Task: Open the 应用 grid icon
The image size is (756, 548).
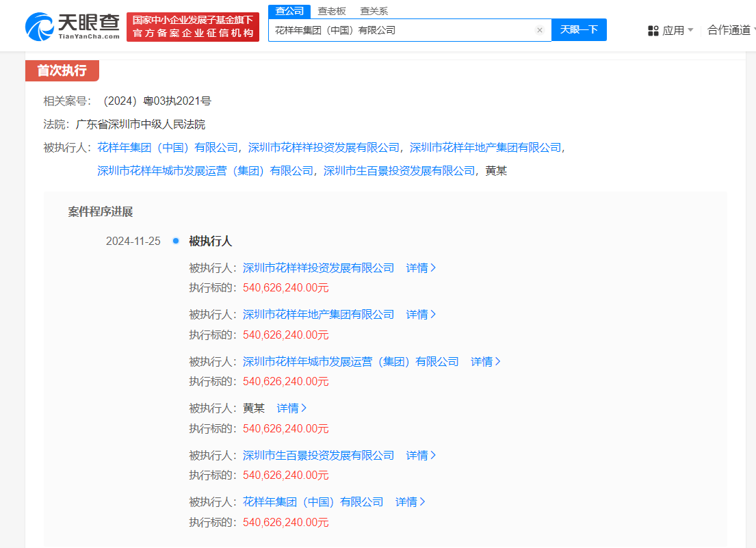Action: click(653, 31)
